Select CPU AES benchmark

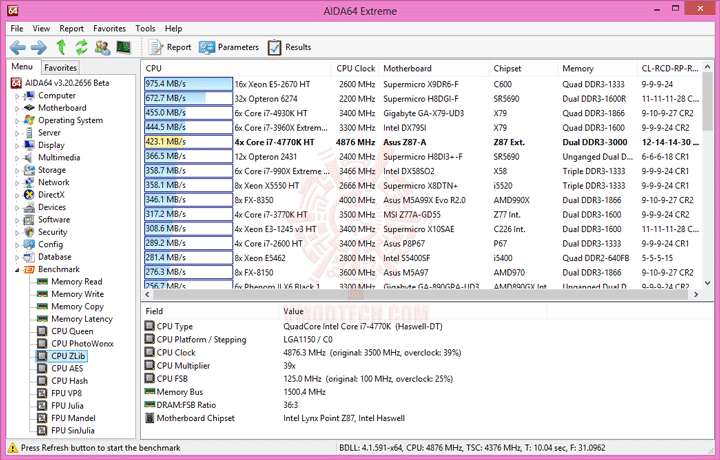point(67,368)
